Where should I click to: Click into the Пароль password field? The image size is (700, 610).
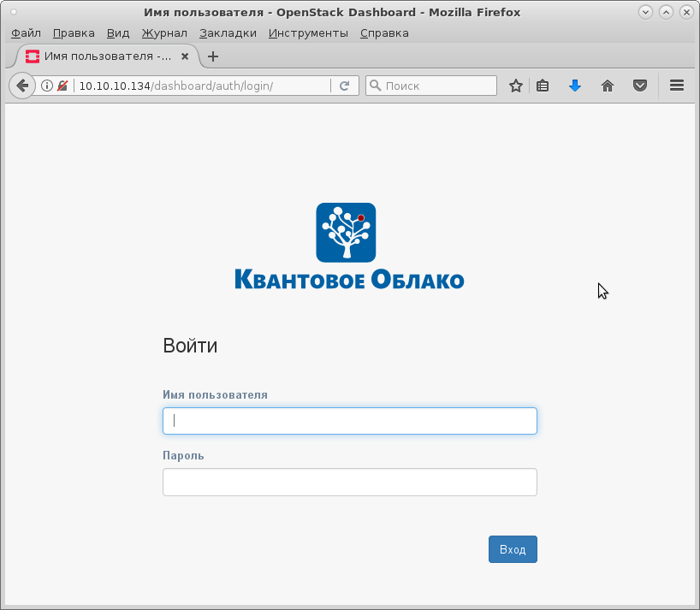[x=349, y=482]
